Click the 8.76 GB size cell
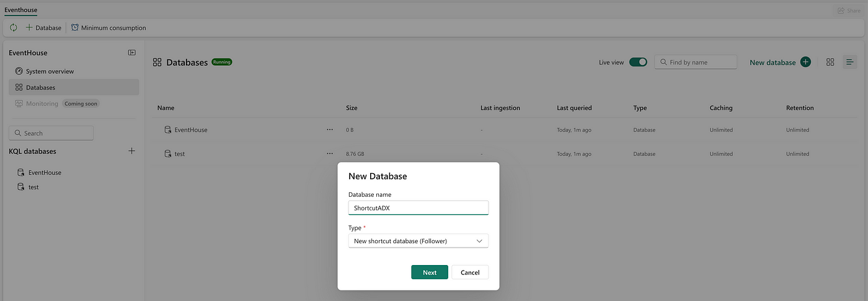This screenshot has height=301, width=868. (356, 154)
